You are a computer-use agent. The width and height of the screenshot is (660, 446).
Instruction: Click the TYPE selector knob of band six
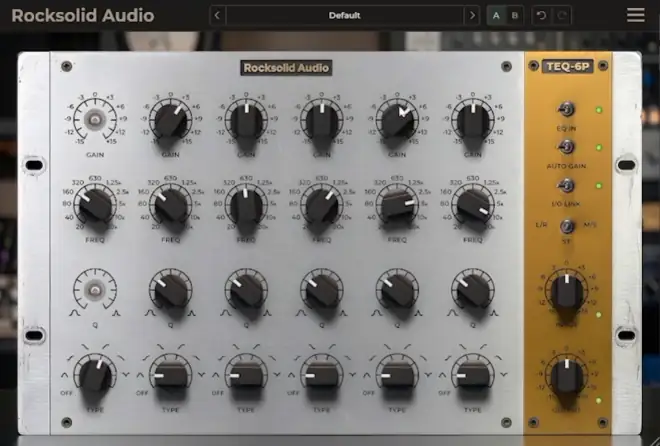(473, 375)
